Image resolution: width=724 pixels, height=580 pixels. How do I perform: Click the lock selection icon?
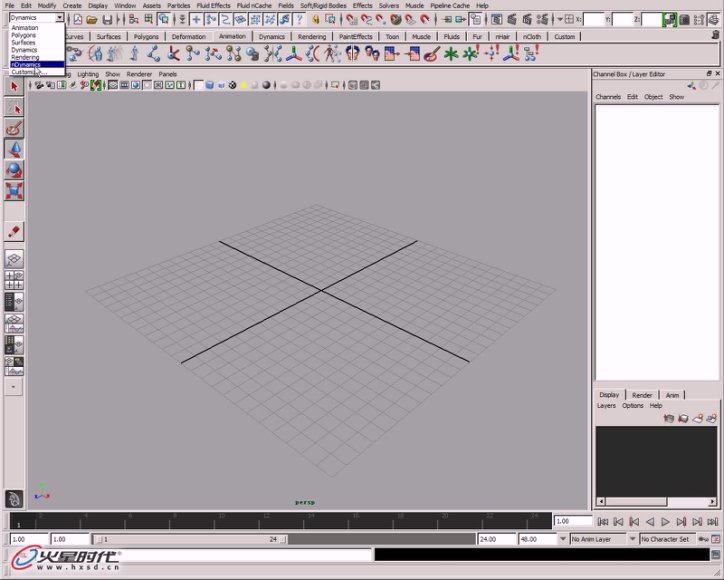point(316,19)
